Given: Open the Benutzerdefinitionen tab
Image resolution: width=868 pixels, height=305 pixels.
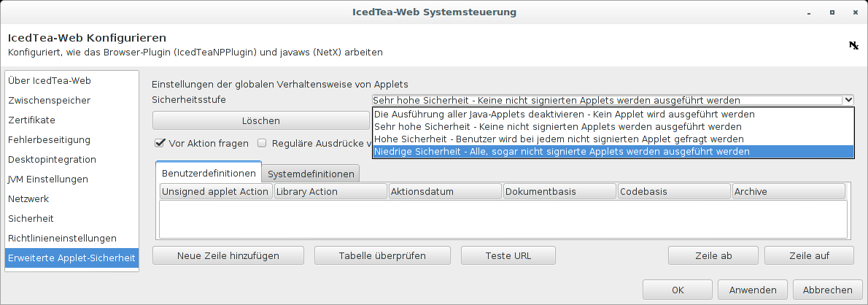Looking at the screenshot, I should [x=209, y=173].
